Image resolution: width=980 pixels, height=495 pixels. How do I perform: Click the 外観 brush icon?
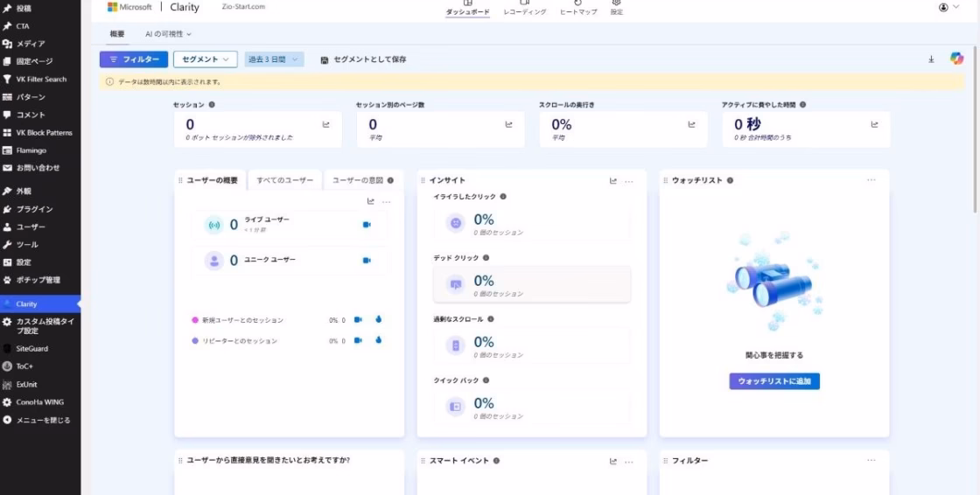click(8, 192)
